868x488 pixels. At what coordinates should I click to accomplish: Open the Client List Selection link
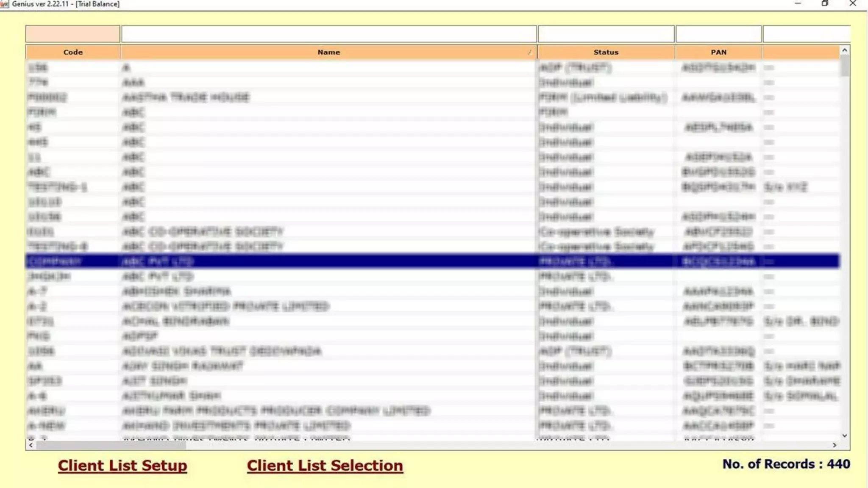coord(325,465)
